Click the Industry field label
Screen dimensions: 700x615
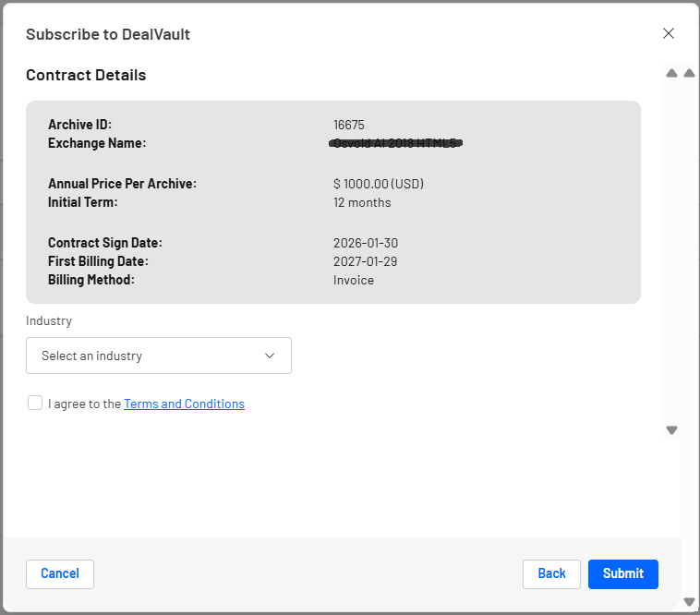point(49,320)
